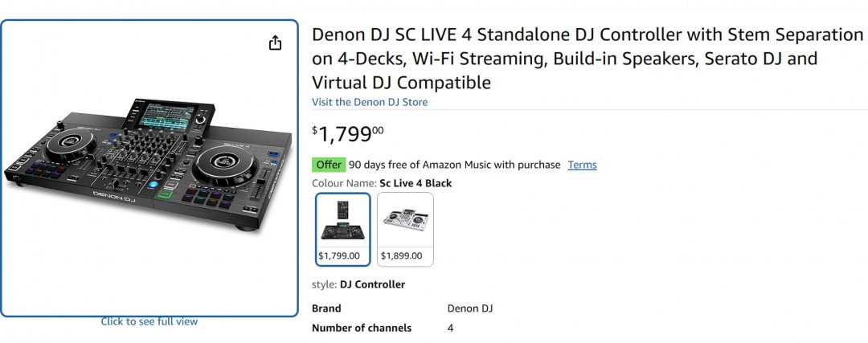Click the DJ Controller style value
868x343 pixels.
coord(372,284)
